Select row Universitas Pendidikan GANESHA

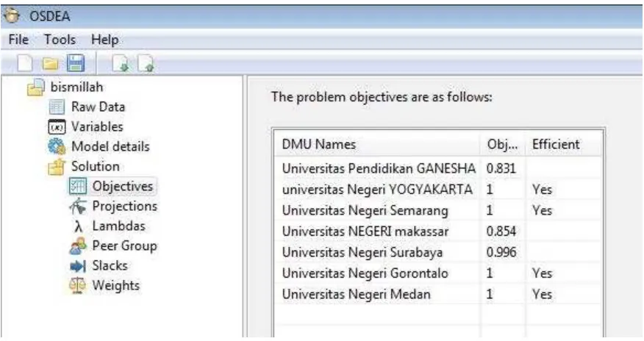[x=439, y=168]
